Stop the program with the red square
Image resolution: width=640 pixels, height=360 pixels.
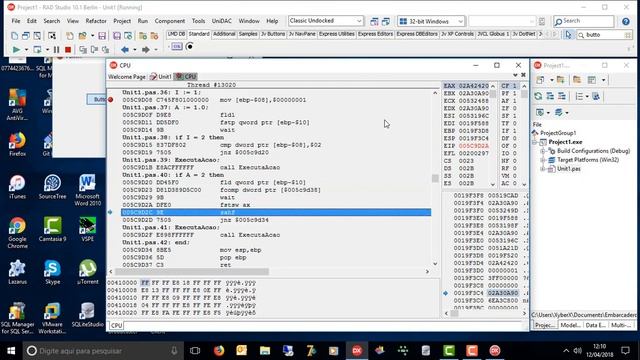tap(68, 50)
